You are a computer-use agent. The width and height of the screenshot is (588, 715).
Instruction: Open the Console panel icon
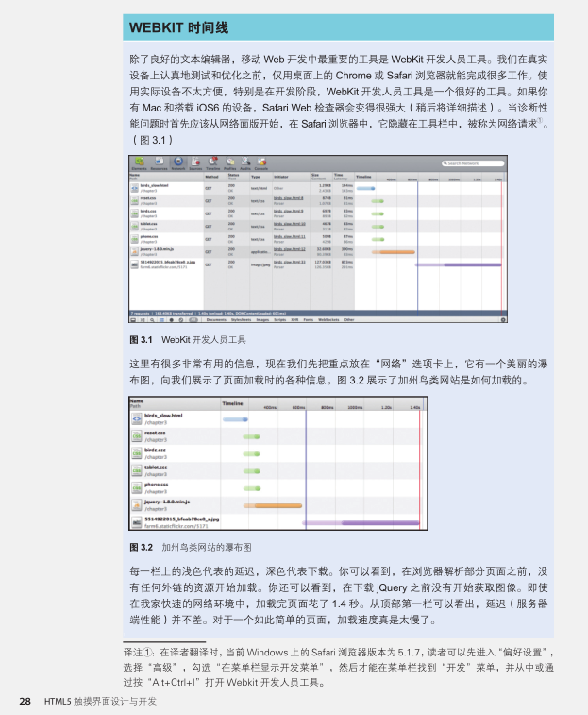pyautogui.click(x=261, y=162)
